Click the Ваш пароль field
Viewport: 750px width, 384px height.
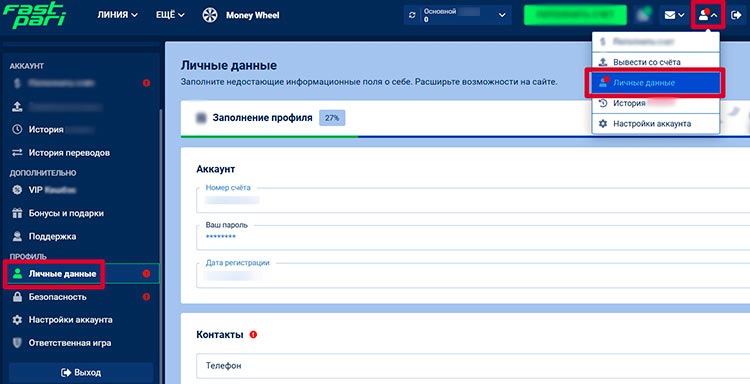click(473, 237)
